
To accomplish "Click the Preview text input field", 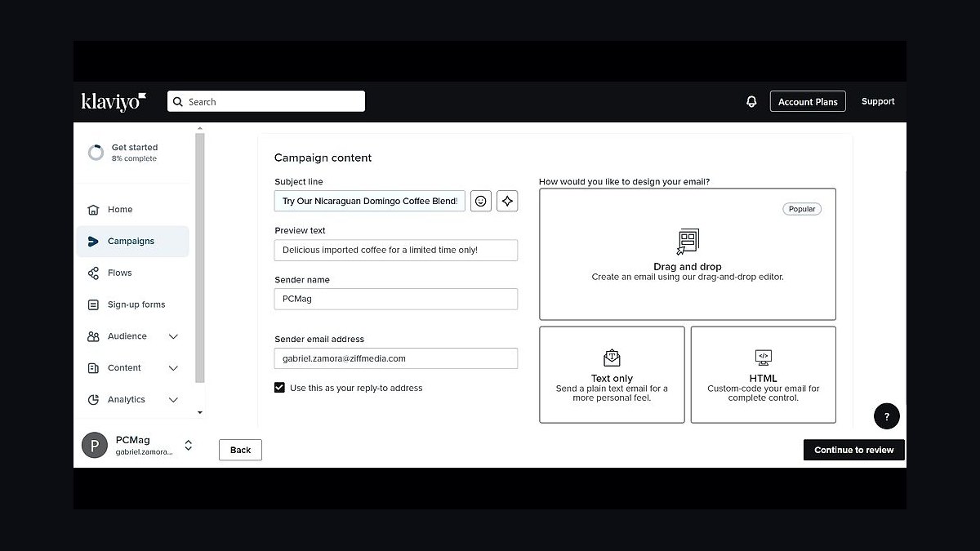I will tap(396, 250).
